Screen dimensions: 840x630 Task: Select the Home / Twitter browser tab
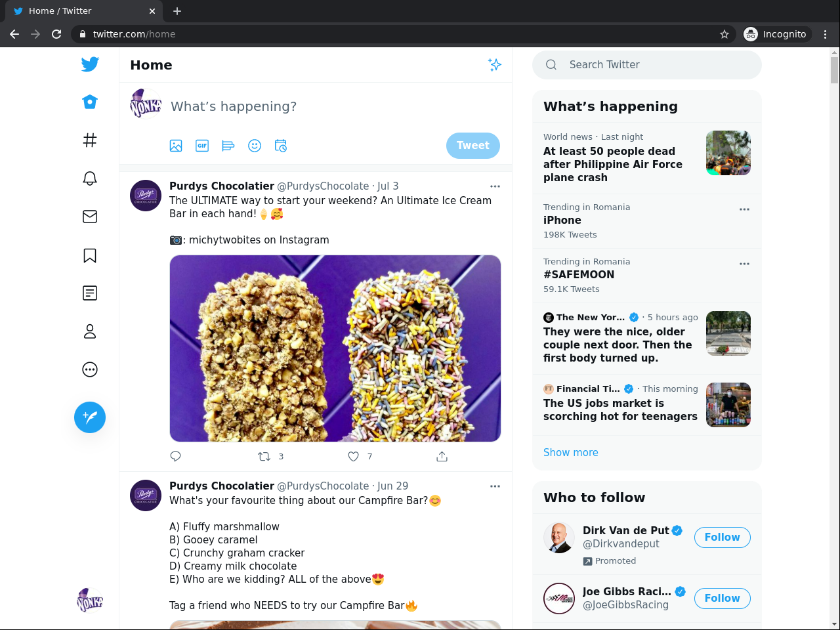(x=84, y=11)
